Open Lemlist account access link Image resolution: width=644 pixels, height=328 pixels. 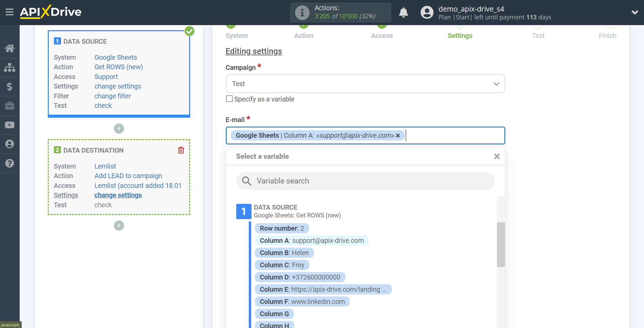[138, 186]
